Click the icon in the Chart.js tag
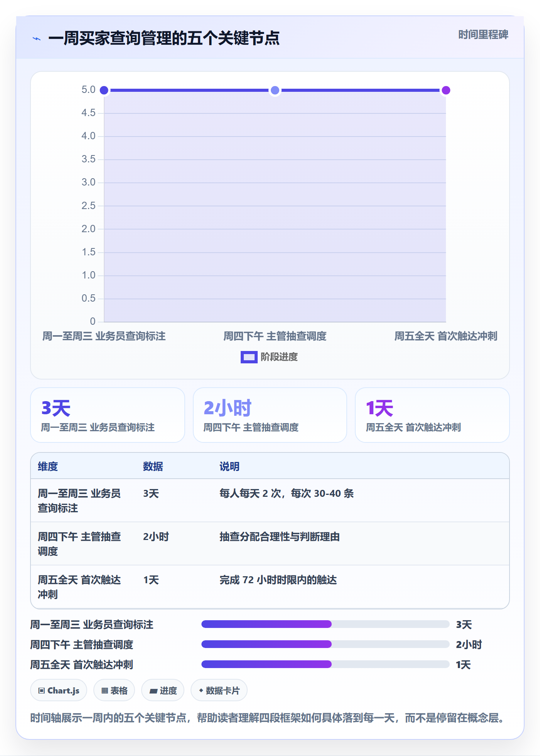 [42, 691]
